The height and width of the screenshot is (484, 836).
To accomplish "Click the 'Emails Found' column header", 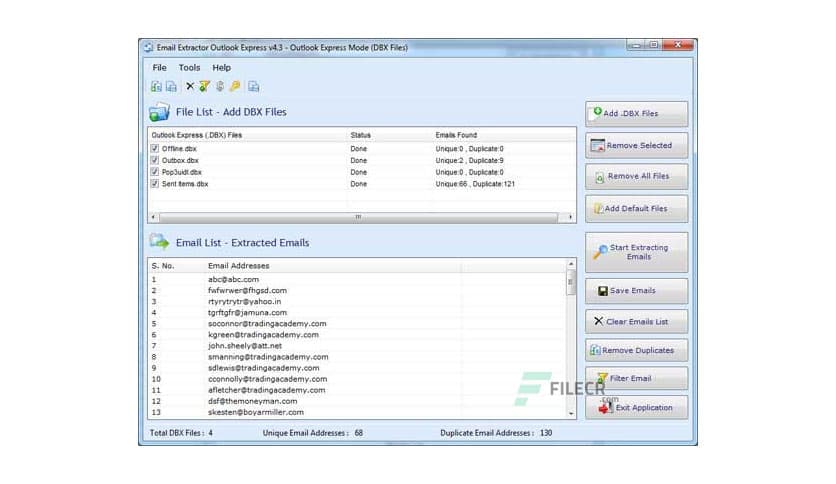I will (456, 135).
